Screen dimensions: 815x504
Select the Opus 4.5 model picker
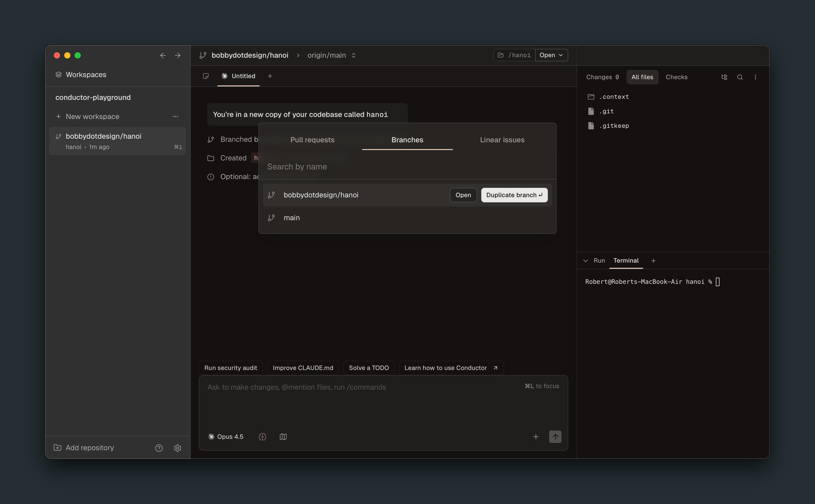[226, 437]
